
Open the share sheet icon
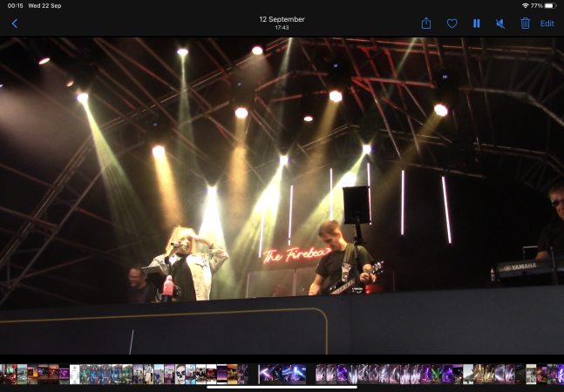[426, 24]
